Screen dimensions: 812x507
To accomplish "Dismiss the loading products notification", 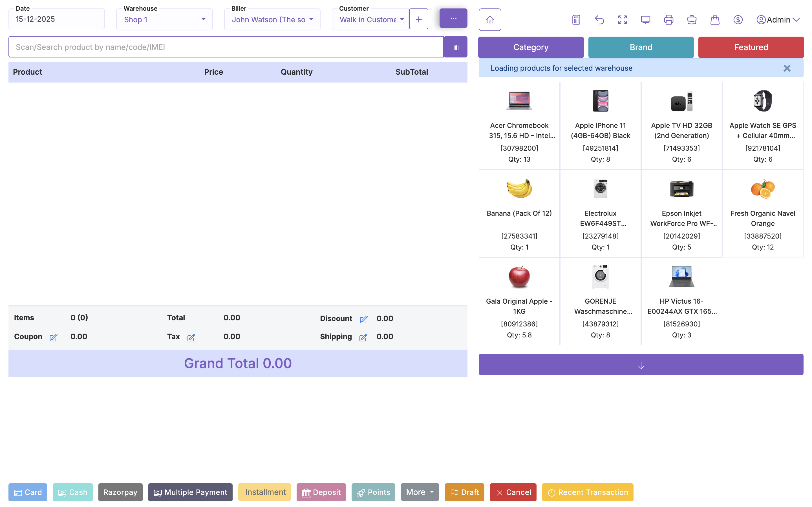I will click(x=787, y=68).
